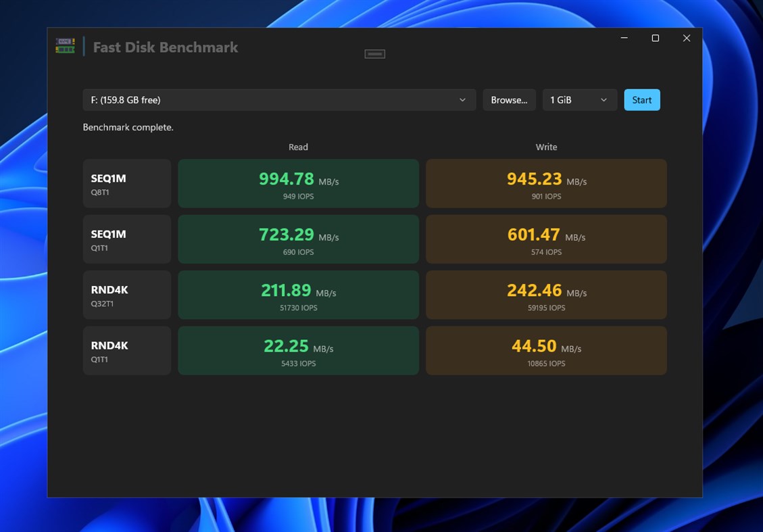Click the 51730 IOPS read value
763x532 pixels.
(x=298, y=308)
